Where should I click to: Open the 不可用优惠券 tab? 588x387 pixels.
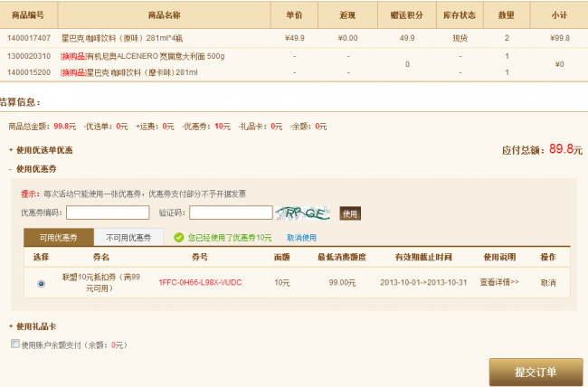128,237
